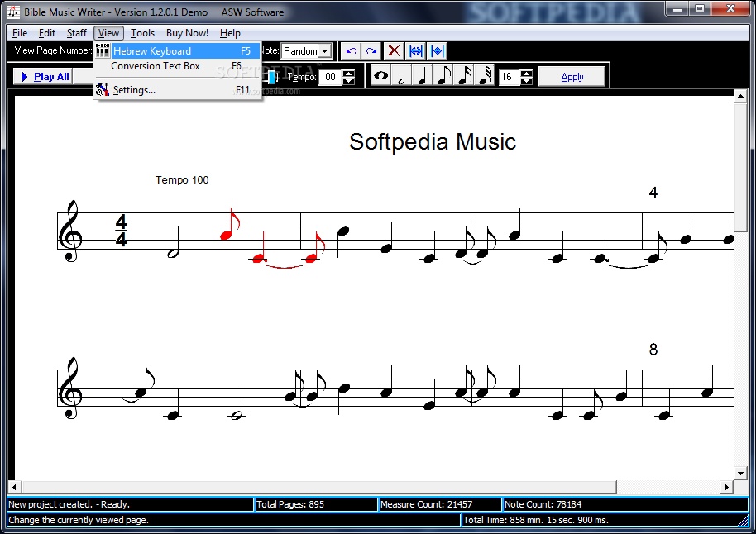The height and width of the screenshot is (534, 756).
Task: Click the application icon in title bar
Action: (13, 12)
